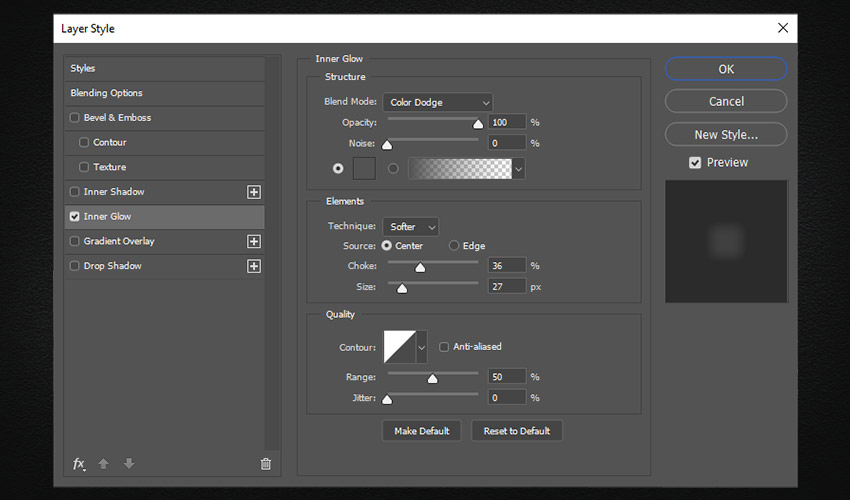Click the trash delete effect icon

(265, 464)
